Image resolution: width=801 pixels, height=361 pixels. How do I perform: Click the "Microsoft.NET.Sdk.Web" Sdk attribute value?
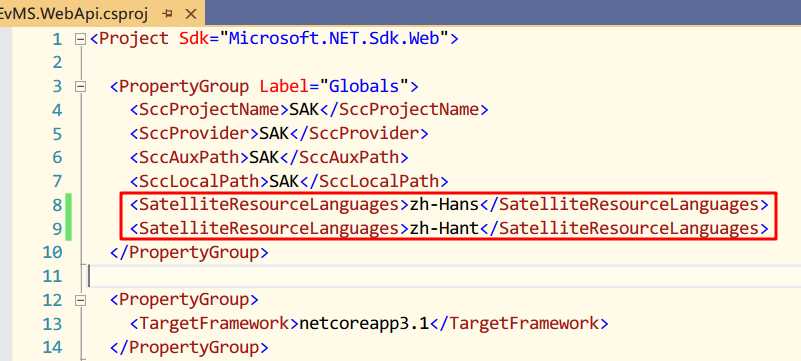(334, 38)
